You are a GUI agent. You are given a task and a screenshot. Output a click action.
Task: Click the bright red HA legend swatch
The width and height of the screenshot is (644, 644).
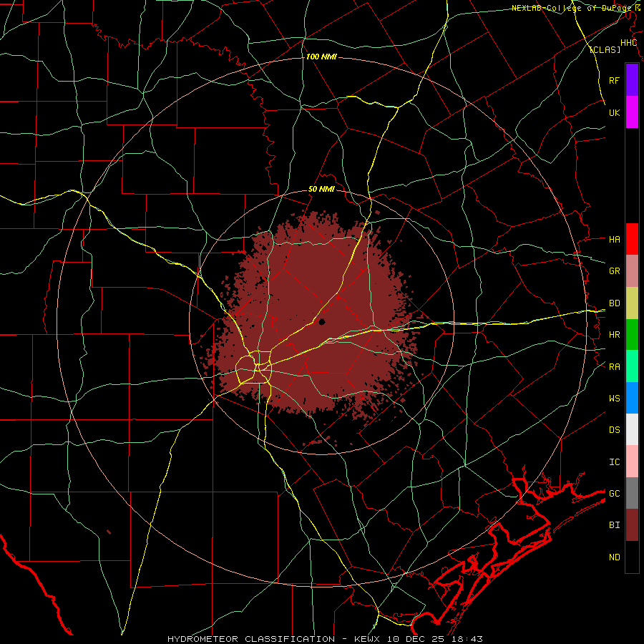(632, 239)
